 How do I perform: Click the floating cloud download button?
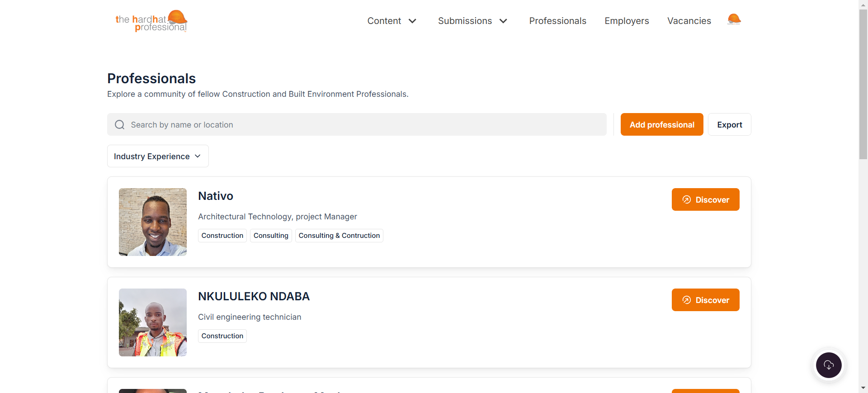pyautogui.click(x=829, y=365)
